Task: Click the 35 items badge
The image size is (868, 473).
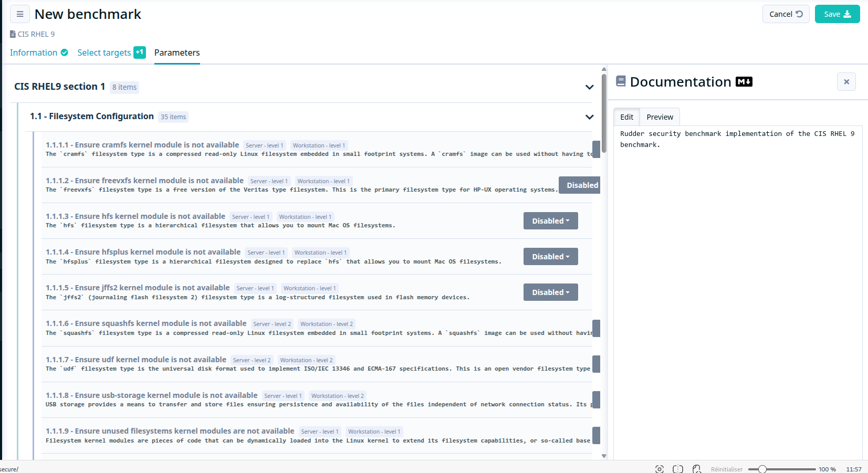Action: tap(173, 117)
